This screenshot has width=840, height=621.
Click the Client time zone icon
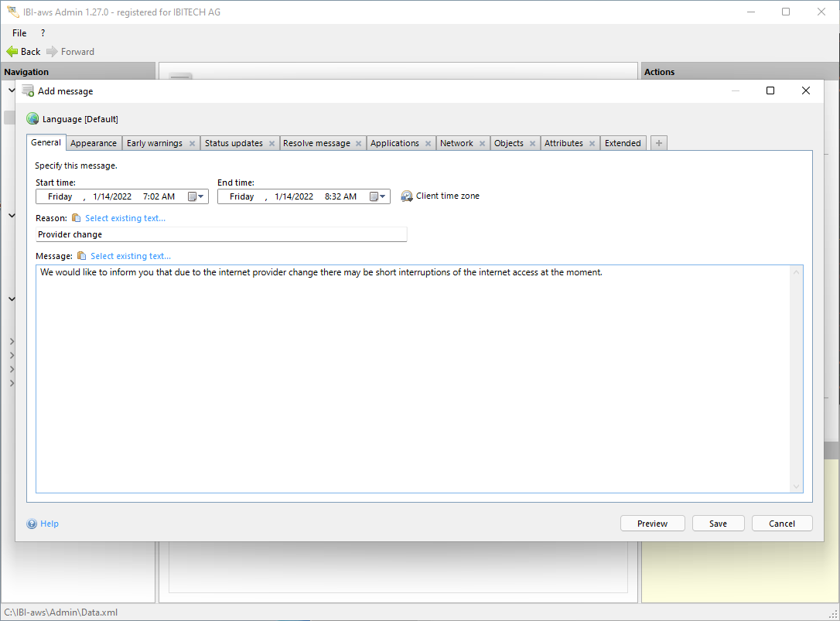coord(407,196)
